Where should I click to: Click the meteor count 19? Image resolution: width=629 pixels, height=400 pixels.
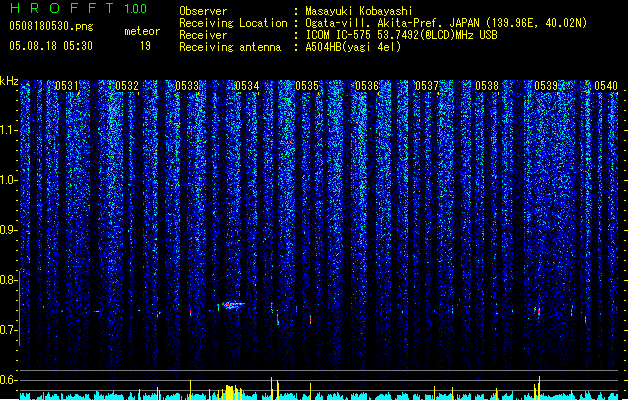click(x=145, y=46)
